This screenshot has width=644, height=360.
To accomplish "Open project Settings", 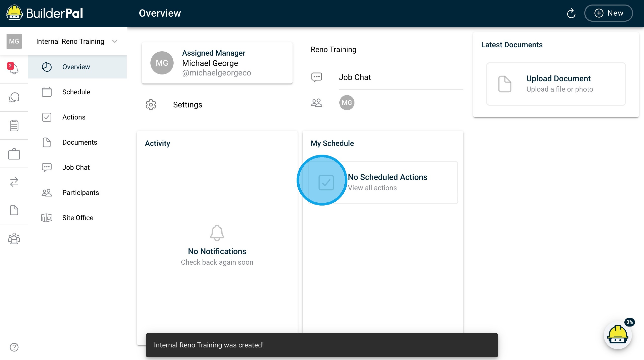I will [187, 105].
